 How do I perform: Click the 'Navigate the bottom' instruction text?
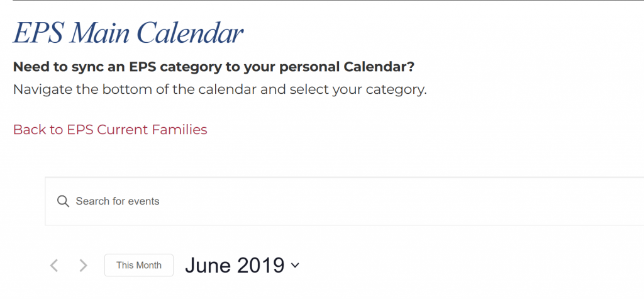point(220,89)
